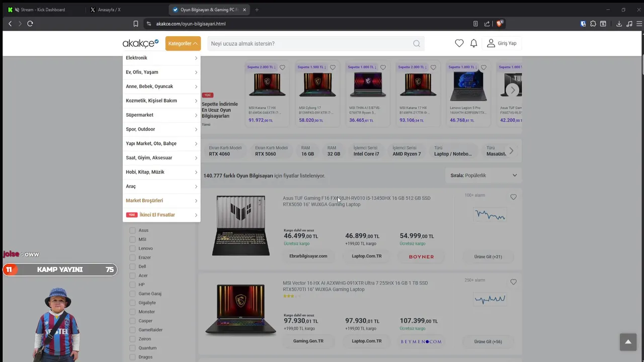Open the media music note icon
The image size is (644, 362).
pos(629,24)
